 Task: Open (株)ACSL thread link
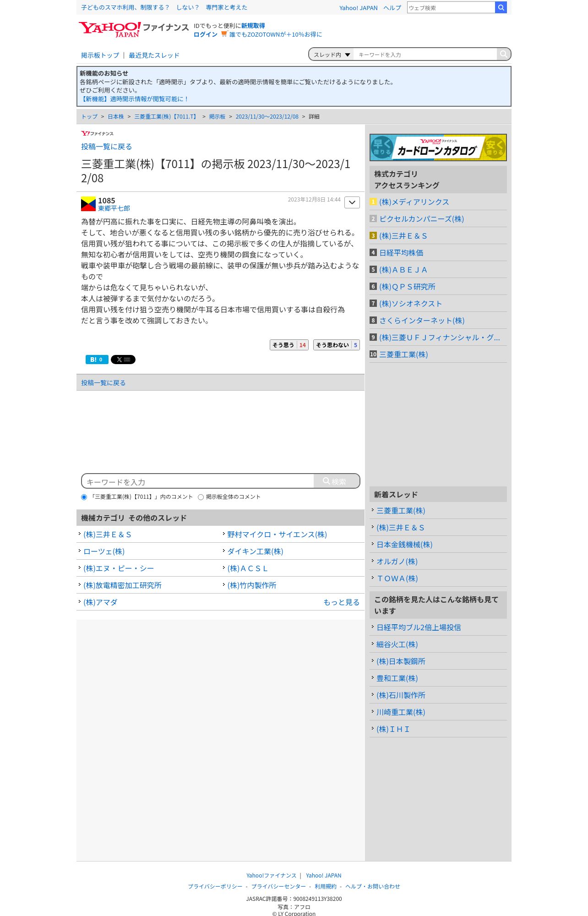(248, 568)
